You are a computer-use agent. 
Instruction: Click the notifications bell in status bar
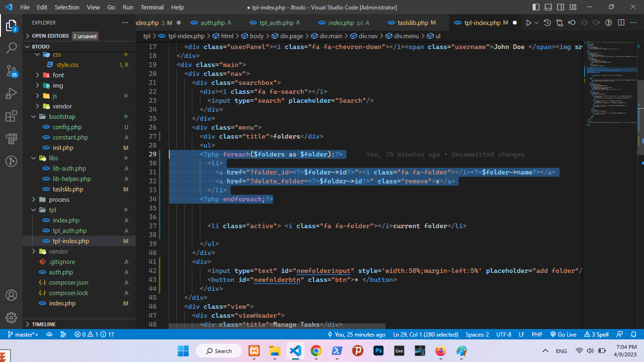(634, 334)
